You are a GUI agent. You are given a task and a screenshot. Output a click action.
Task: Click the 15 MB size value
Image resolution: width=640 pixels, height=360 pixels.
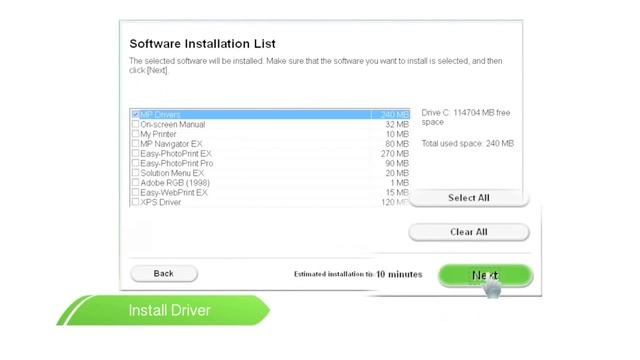coord(397,193)
